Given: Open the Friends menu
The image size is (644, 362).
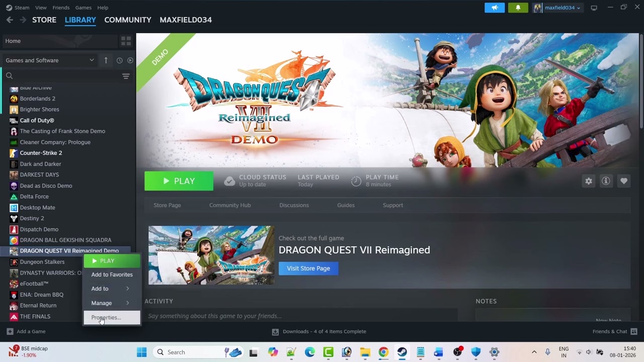Looking at the screenshot, I should [61, 8].
